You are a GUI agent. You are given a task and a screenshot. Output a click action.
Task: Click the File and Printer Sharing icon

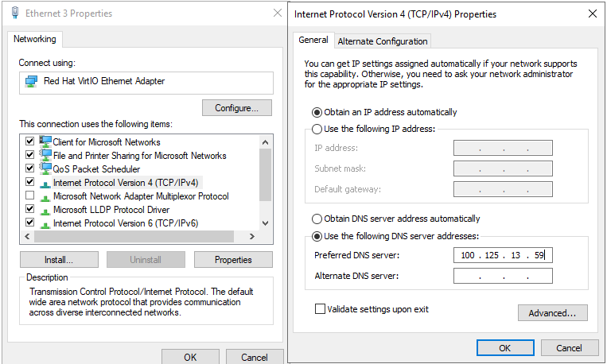coord(45,156)
